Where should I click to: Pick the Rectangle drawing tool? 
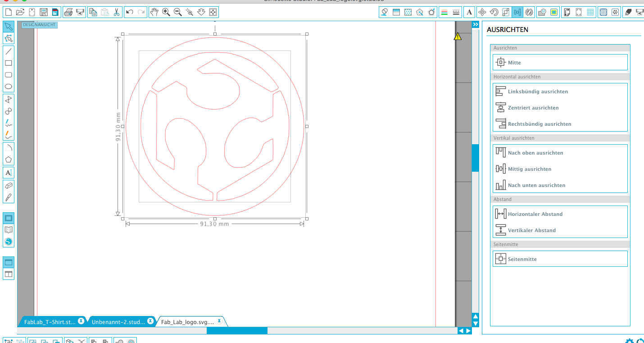pyautogui.click(x=9, y=63)
